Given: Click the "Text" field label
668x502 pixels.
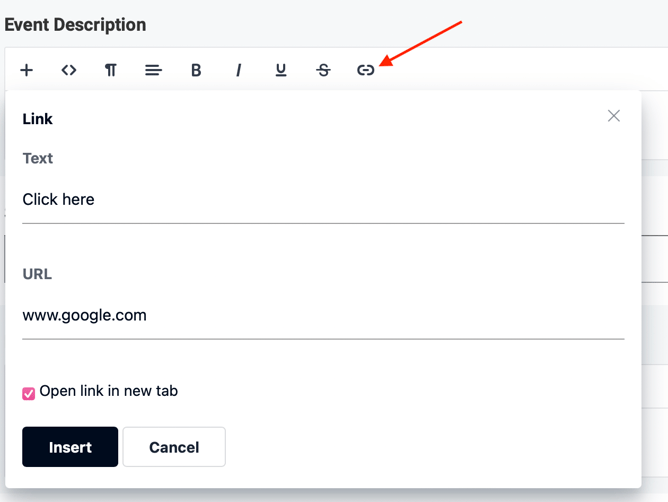Looking at the screenshot, I should pos(38,158).
